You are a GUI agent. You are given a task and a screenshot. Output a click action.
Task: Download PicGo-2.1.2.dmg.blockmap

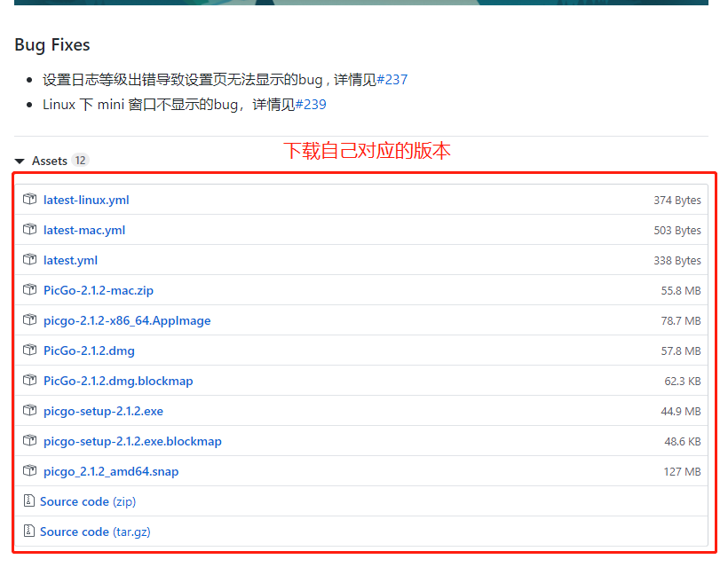[x=118, y=381]
